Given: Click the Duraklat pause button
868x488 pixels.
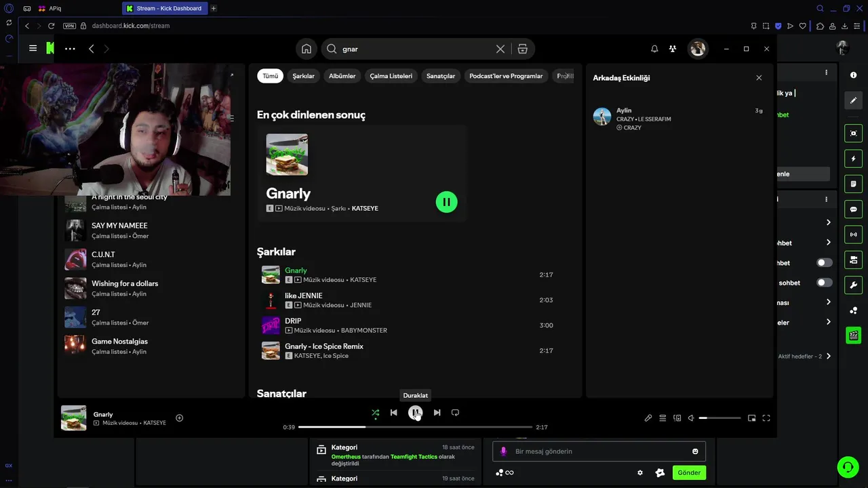Looking at the screenshot, I should [415, 412].
